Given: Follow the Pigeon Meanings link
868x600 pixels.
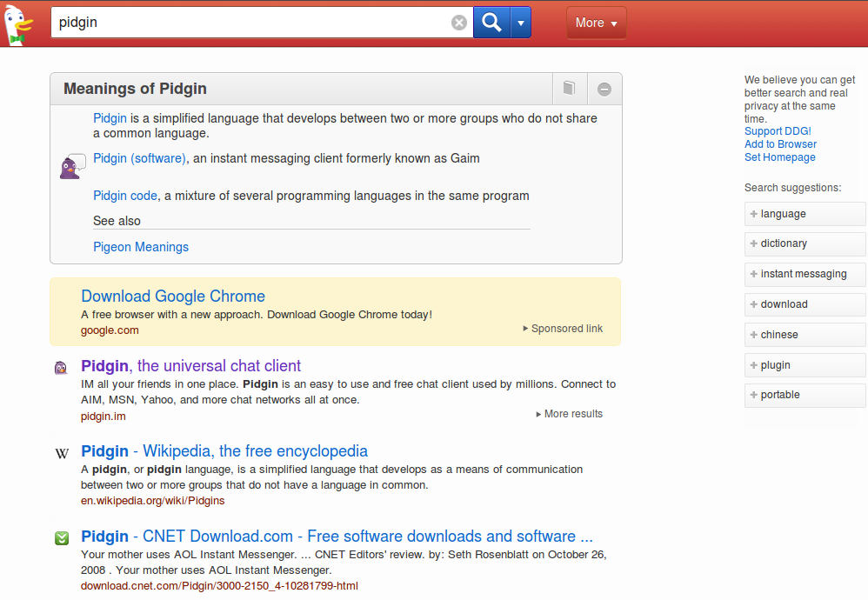Looking at the screenshot, I should point(141,247).
